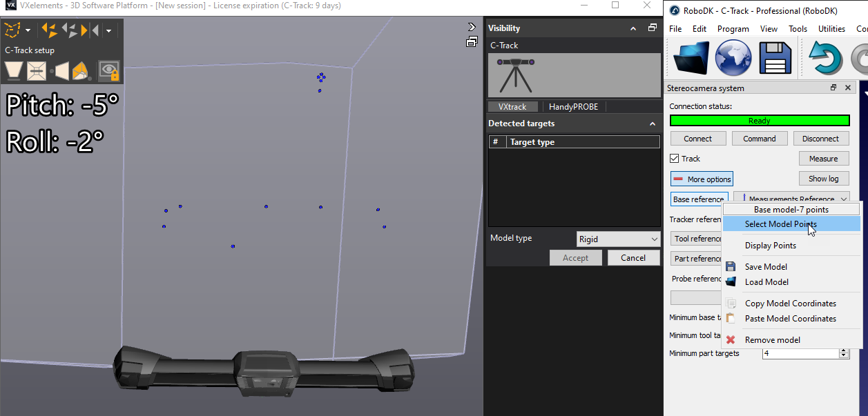
Task: Click the Disconnect button
Action: pyautogui.click(x=820, y=138)
